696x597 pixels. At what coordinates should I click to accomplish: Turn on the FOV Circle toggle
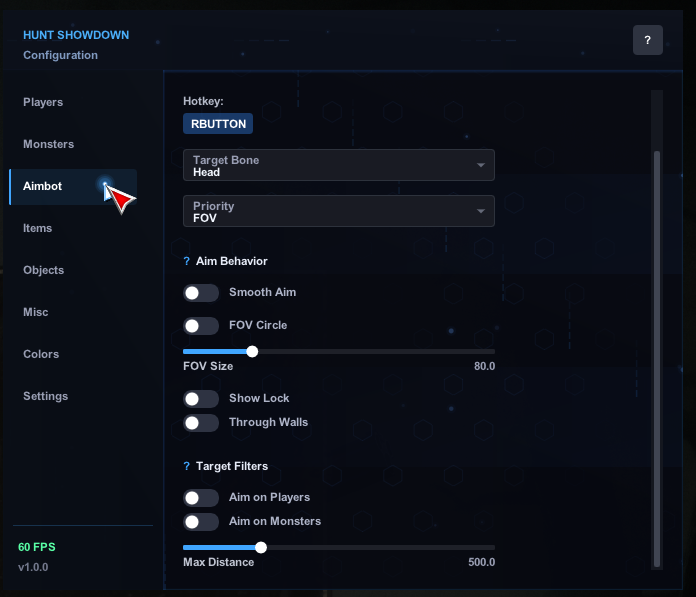coord(201,326)
